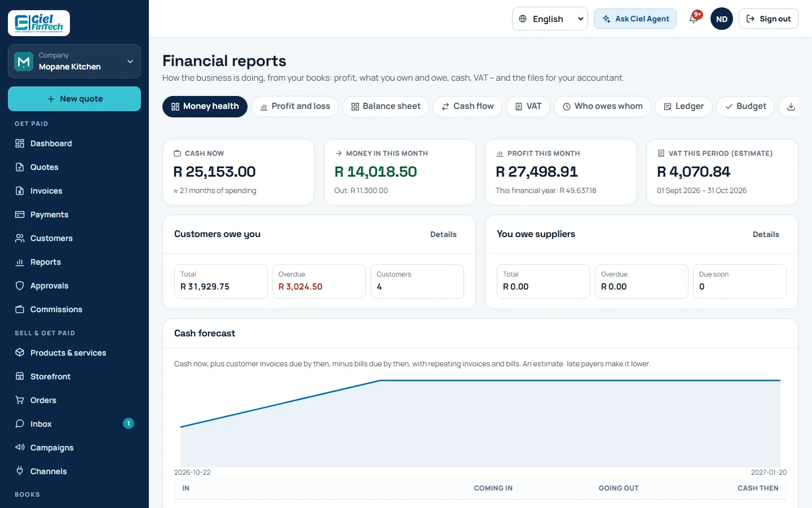Open Commissions in sidebar

(x=74, y=309)
